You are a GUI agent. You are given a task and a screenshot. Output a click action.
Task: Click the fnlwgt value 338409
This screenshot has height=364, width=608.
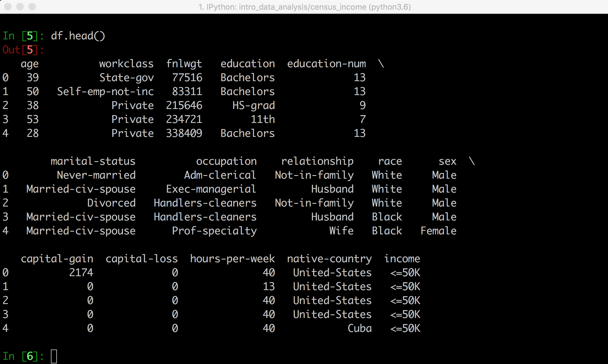184,134
